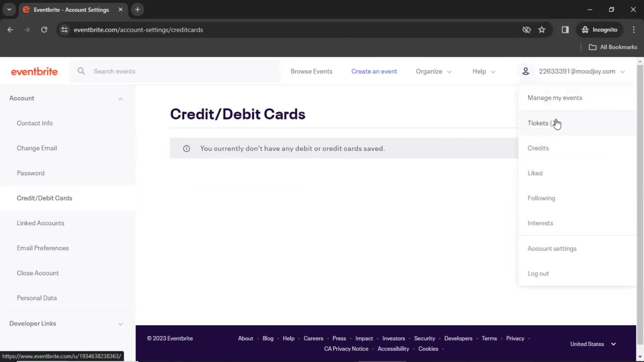Screen dimensions: 644x362
Task: Click the Close Account option
Action: point(38,273)
